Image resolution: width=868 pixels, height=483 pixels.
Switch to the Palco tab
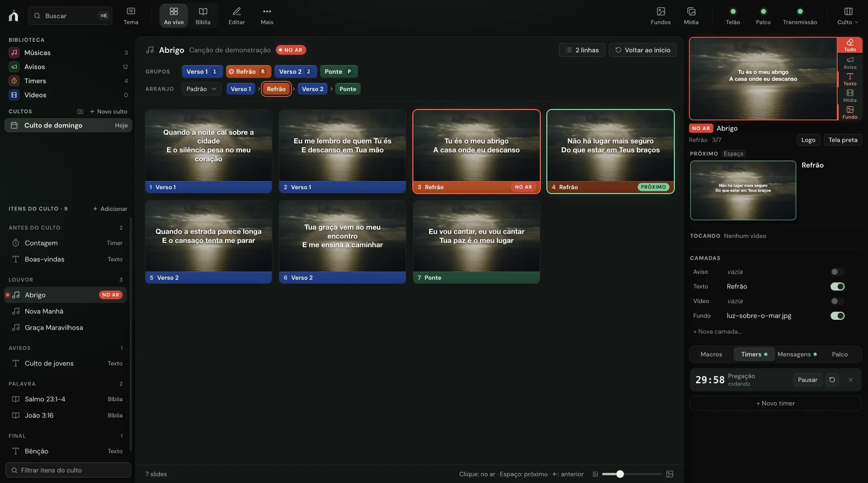[840, 354]
